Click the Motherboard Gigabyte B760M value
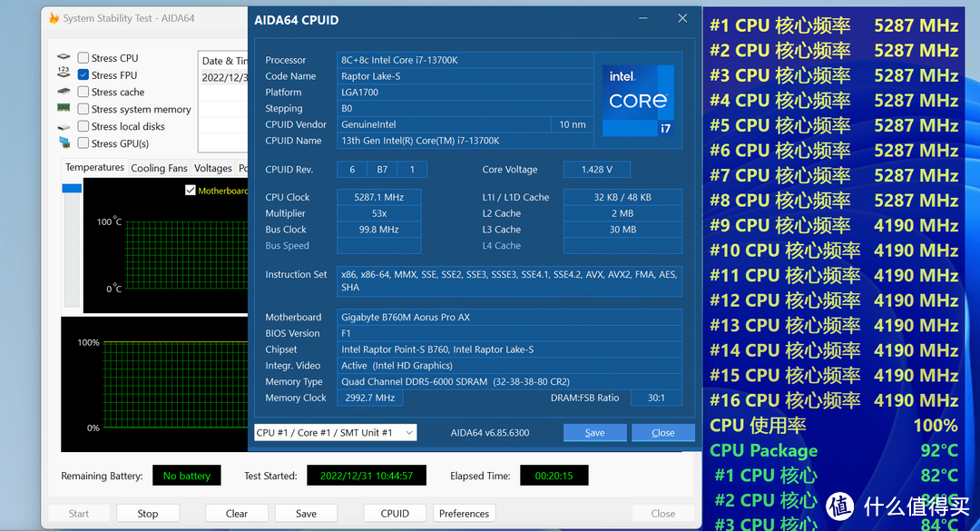Image resolution: width=980 pixels, height=531 pixels. 509,317
